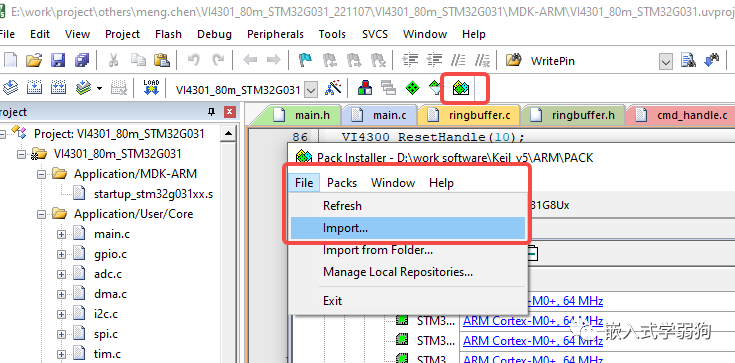Download to flash with LOAD icon

151,87
